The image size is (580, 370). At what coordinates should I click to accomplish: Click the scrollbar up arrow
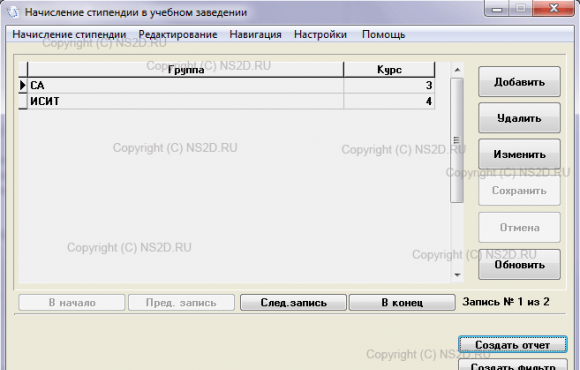(457, 70)
